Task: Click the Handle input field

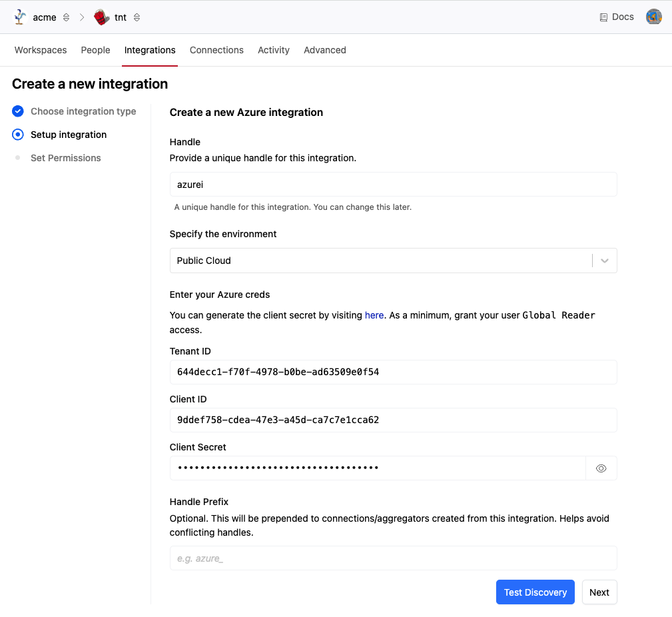Action: click(x=393, y=185)
